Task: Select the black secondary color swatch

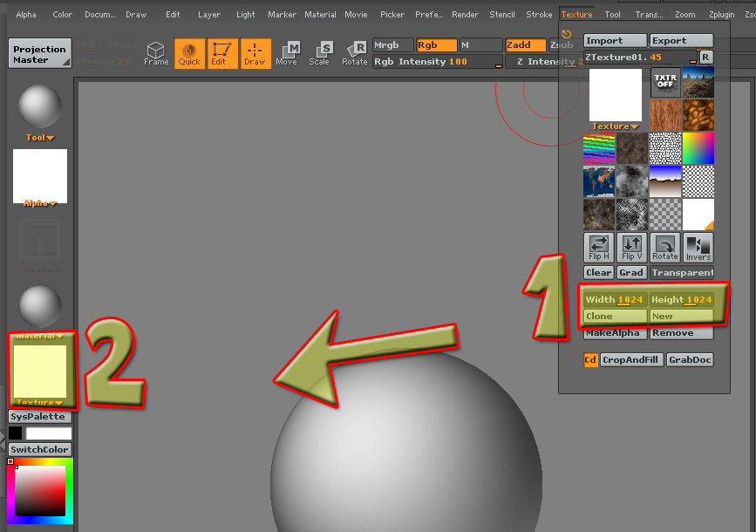Action: pyautogui.click(x=15, y=433)
